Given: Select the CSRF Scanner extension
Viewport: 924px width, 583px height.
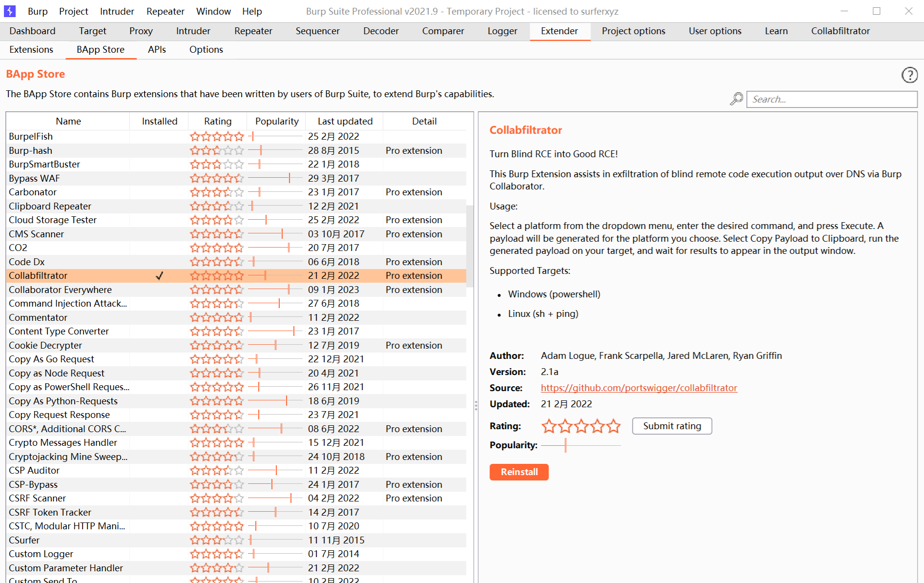Looking at the screenshot, I should 236,499.
